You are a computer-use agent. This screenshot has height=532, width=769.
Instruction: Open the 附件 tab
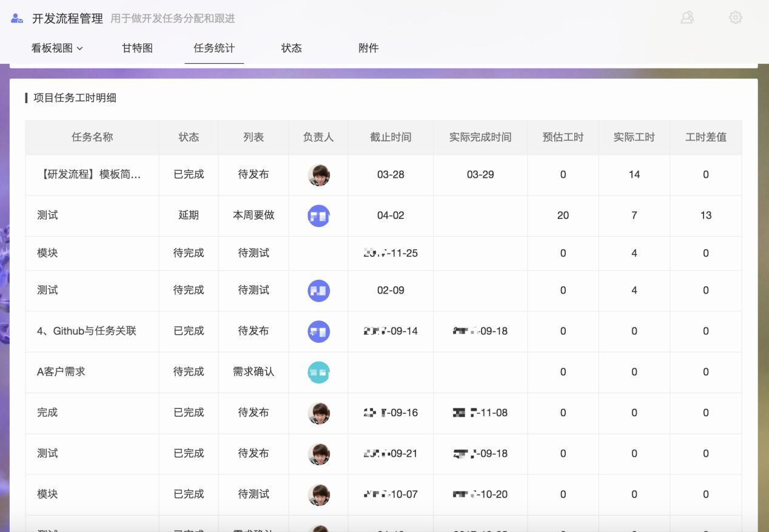coord(369,48)
